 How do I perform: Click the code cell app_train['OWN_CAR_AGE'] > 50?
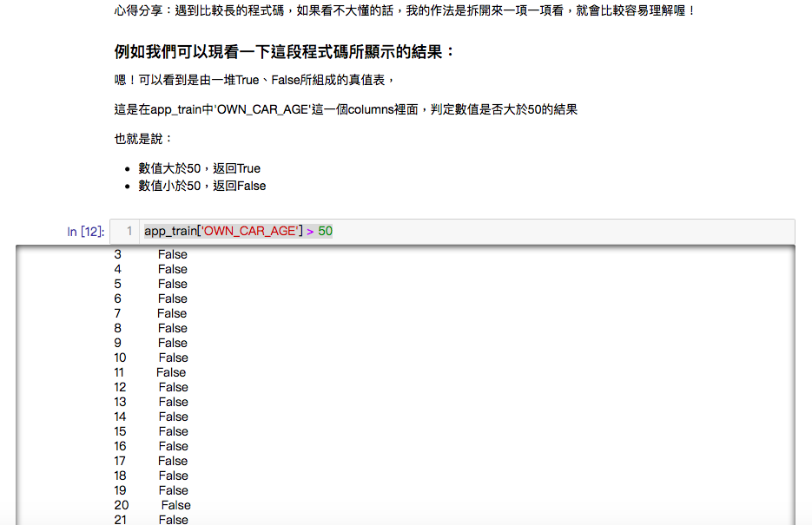pyautogui.click(x=452, y=231)
